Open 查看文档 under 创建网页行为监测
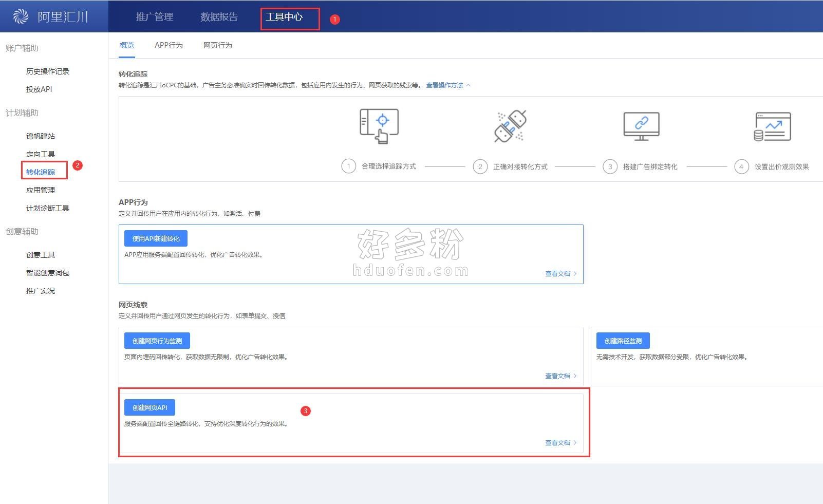Image resolution: width=823 pixels, height=504 pixels. (560, 376)
